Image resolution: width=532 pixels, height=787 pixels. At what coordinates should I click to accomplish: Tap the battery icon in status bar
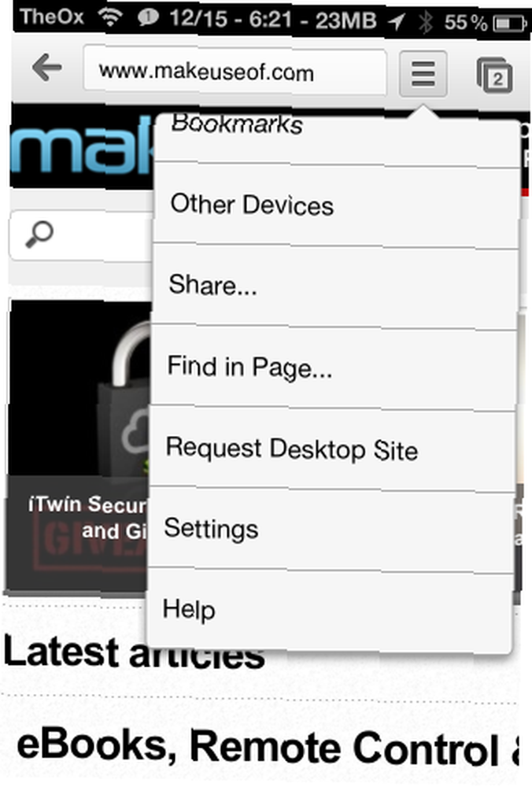pos(509,23)
